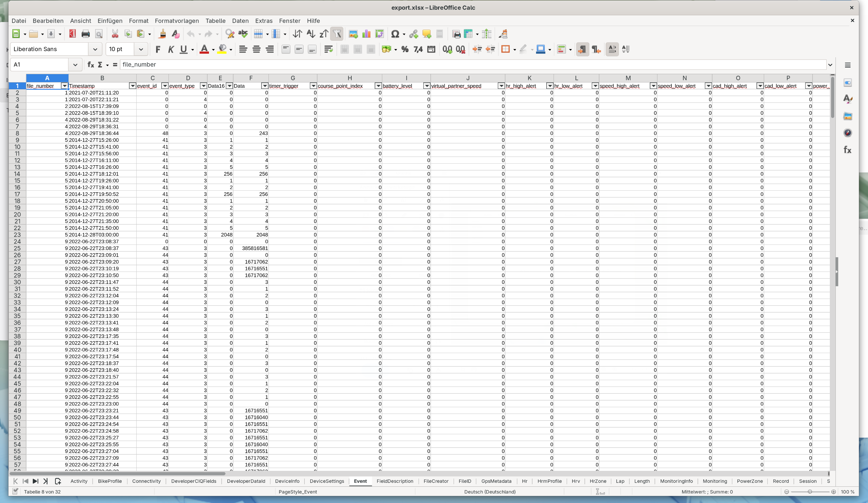Click the Clone Formatting paintbrush icon

162,34
